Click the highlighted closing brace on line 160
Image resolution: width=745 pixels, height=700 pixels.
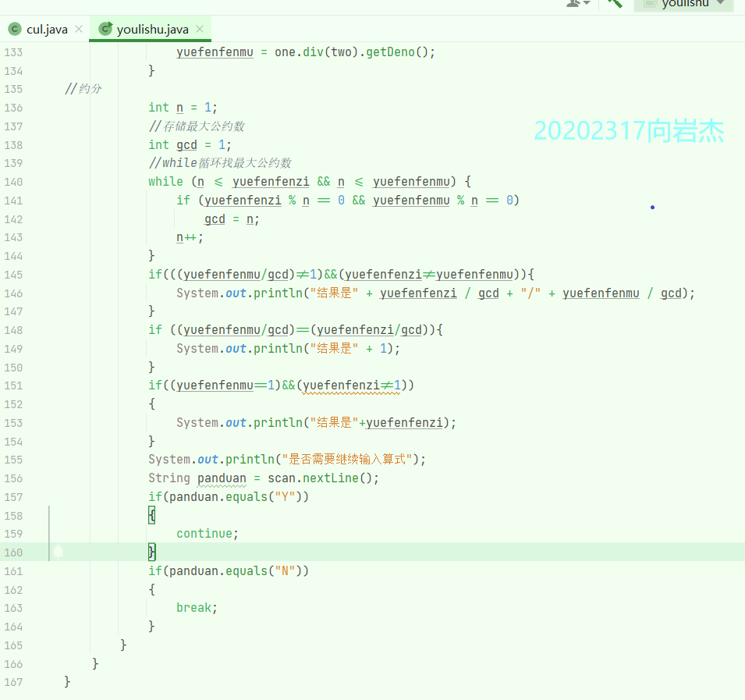(x=151, y=553)
